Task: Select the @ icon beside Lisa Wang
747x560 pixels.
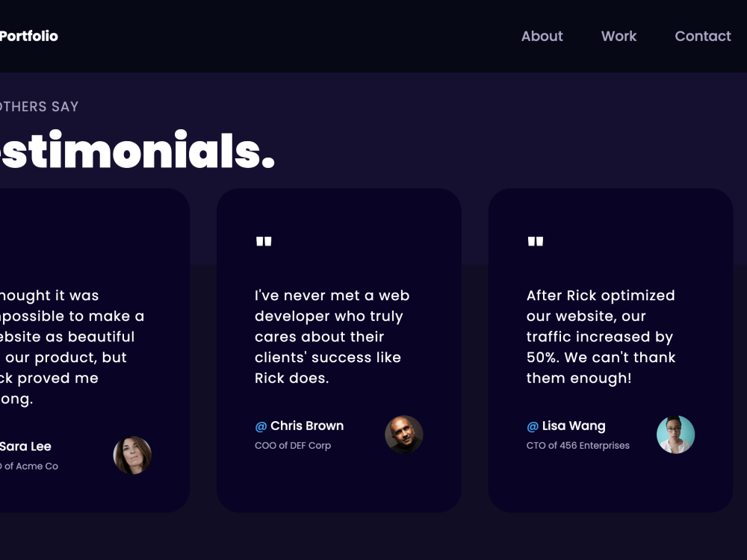Action: 531,426
